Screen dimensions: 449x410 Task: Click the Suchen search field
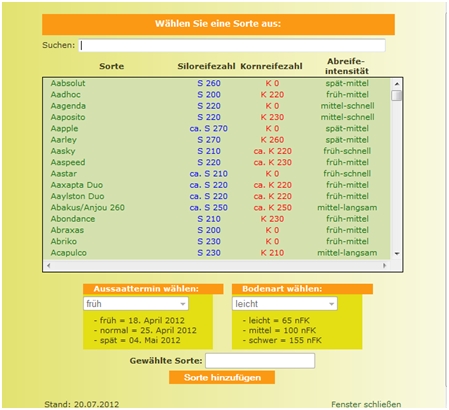(232, 45)
